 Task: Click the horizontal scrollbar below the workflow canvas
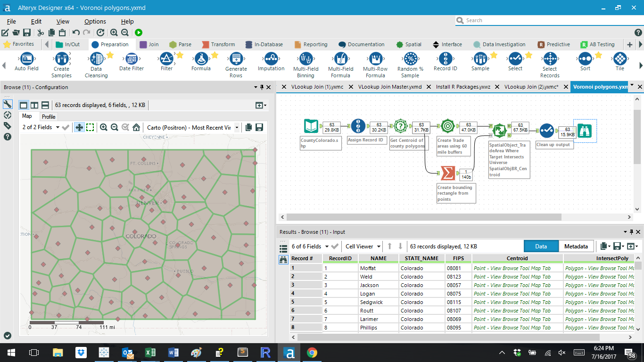pos(424,217)
